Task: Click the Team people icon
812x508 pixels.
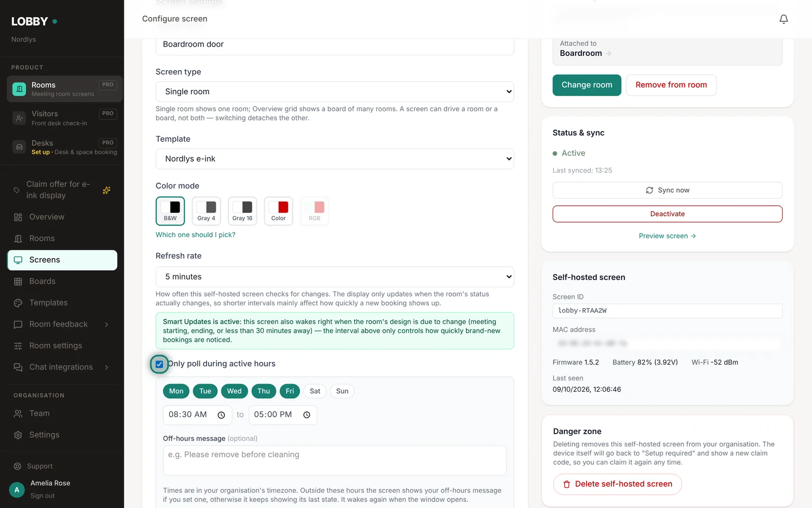Action: (x=18, y=414)
